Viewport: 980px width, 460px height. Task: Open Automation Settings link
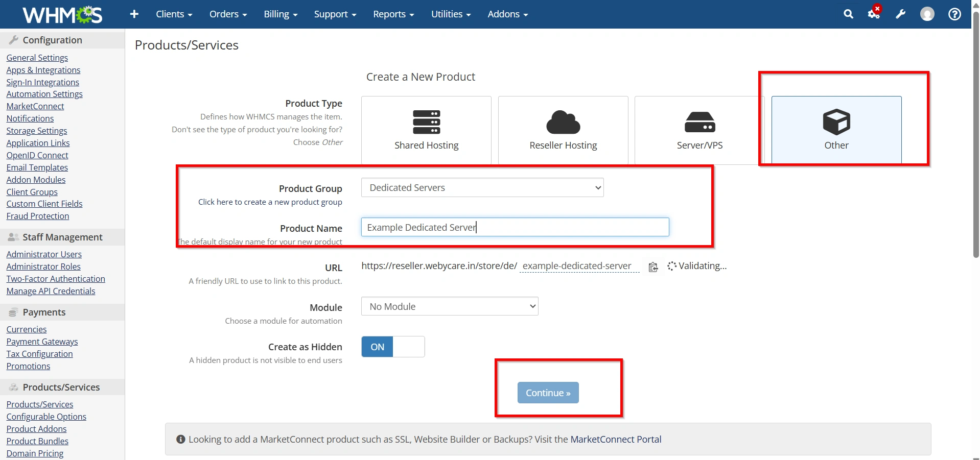[44, 94]
